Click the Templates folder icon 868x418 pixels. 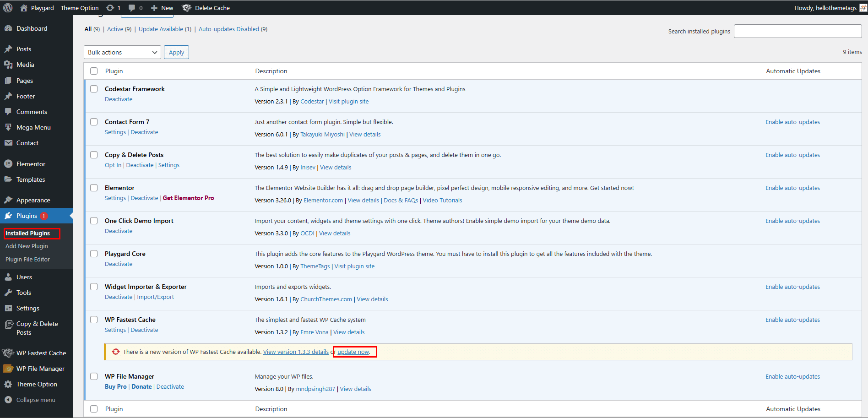point(8,179)
